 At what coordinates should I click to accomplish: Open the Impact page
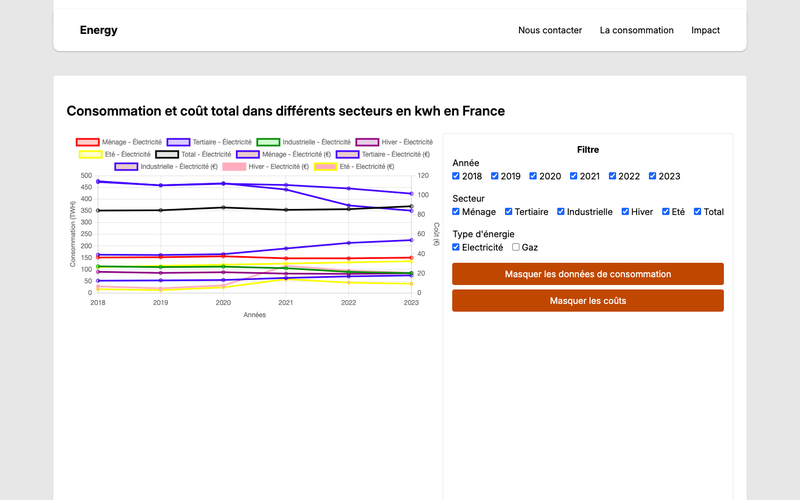coord(705,30)
